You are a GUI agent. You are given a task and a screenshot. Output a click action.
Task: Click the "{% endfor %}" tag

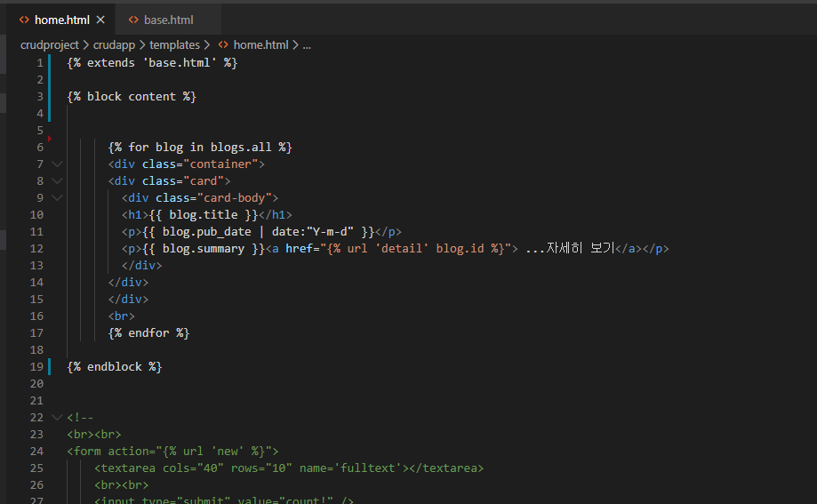(148, 332)
